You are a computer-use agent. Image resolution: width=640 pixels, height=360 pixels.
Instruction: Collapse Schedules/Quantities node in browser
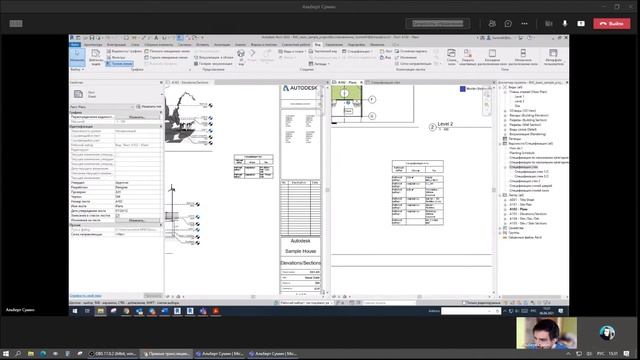coord(500,144)
